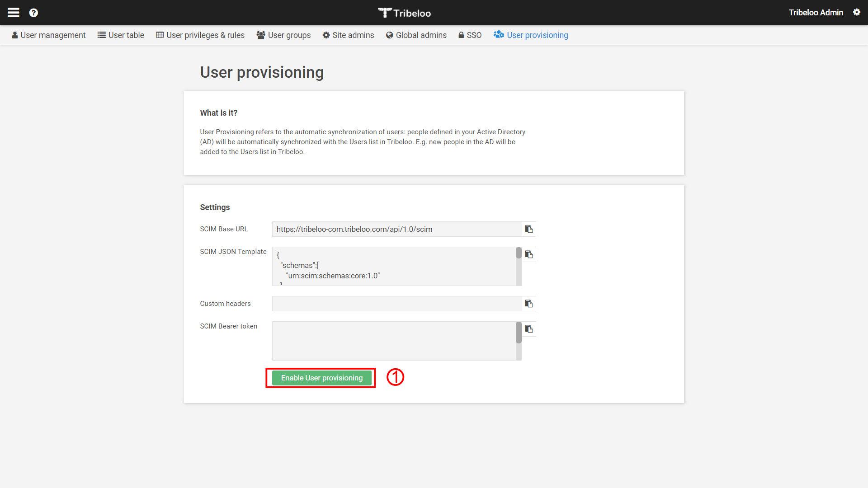This screenshot has width=868, height=488.
Task: Click the Site admins gear icon
Action: point(326,34)
